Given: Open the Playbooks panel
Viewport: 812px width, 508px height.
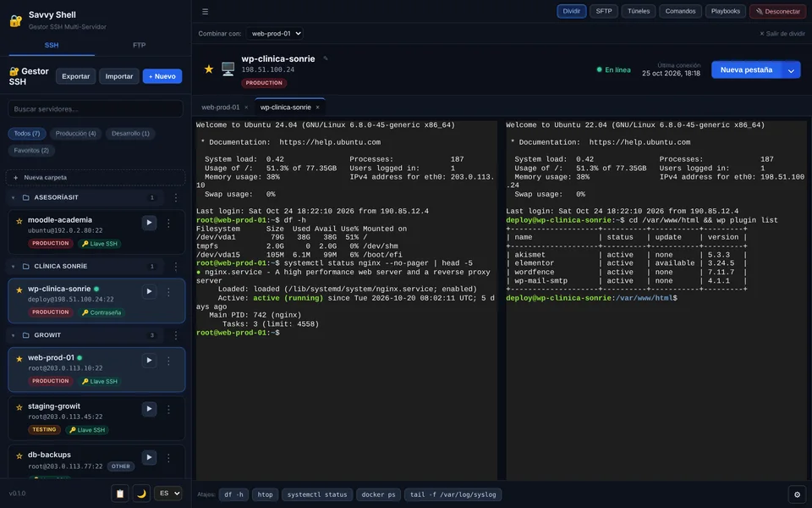Looking at the screenshot, I should coord(726,11).
